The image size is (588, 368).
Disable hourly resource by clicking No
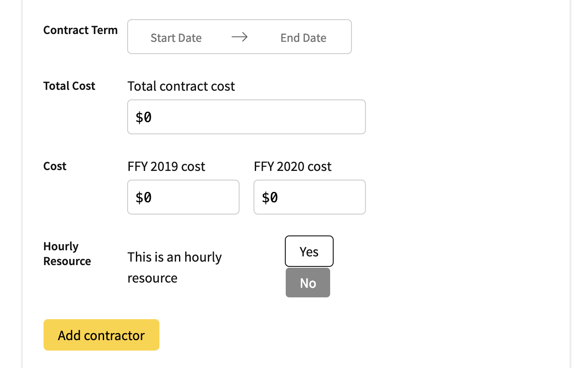[308, 283]
